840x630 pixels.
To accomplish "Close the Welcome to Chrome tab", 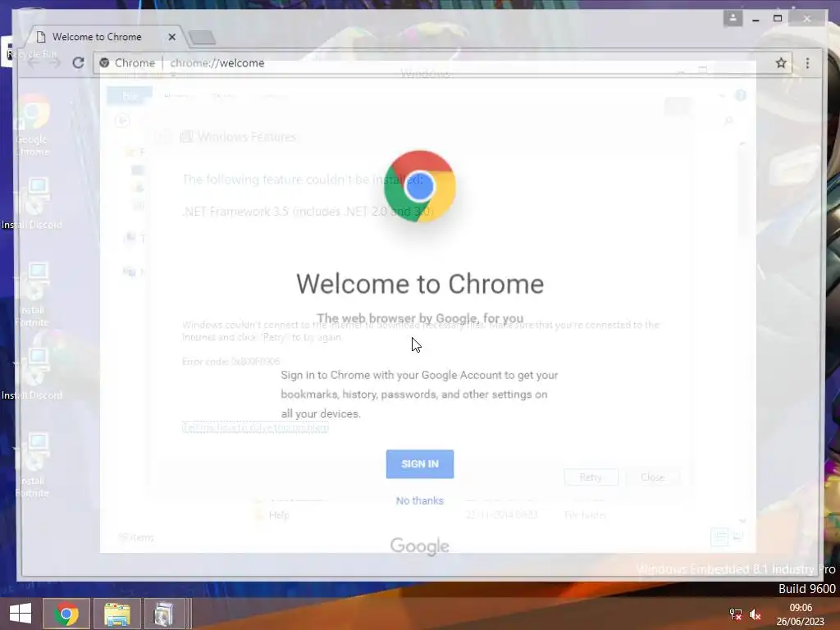I will [171, 37].
